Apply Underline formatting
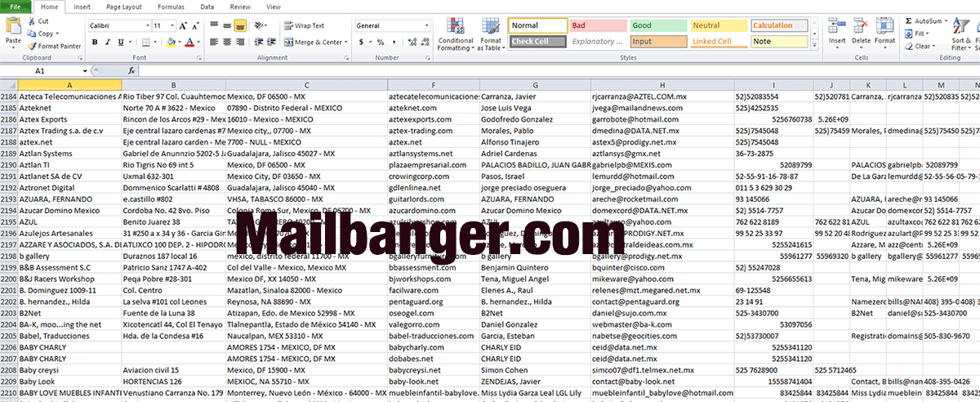 pos(119,42)
